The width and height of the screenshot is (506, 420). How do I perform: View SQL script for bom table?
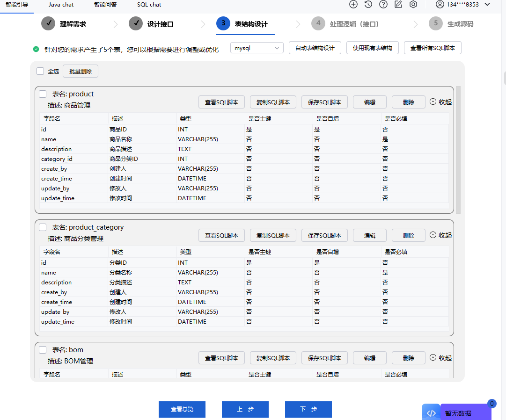pos(222,358)
